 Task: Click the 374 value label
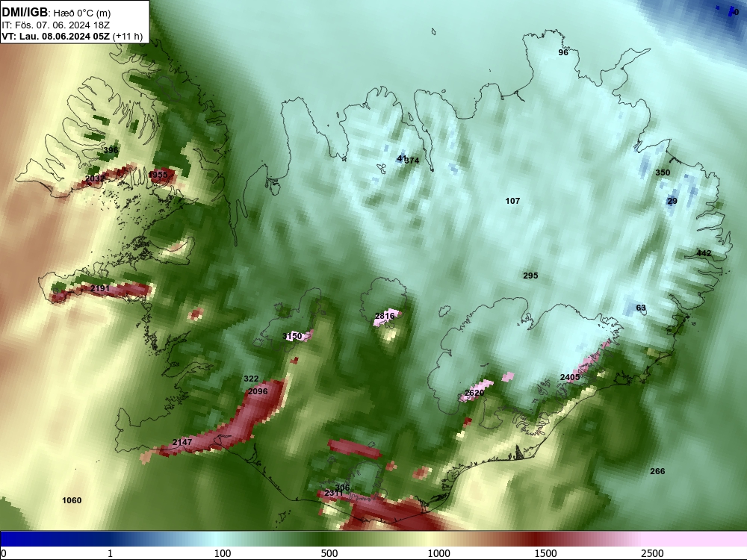[412, 161]
